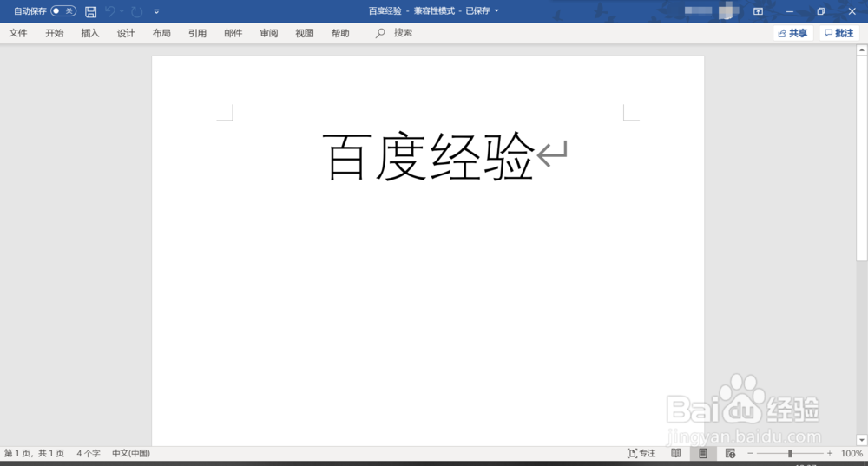
Task: Click the vertical scrollbar up arrow
Action: tap(862, 49)
